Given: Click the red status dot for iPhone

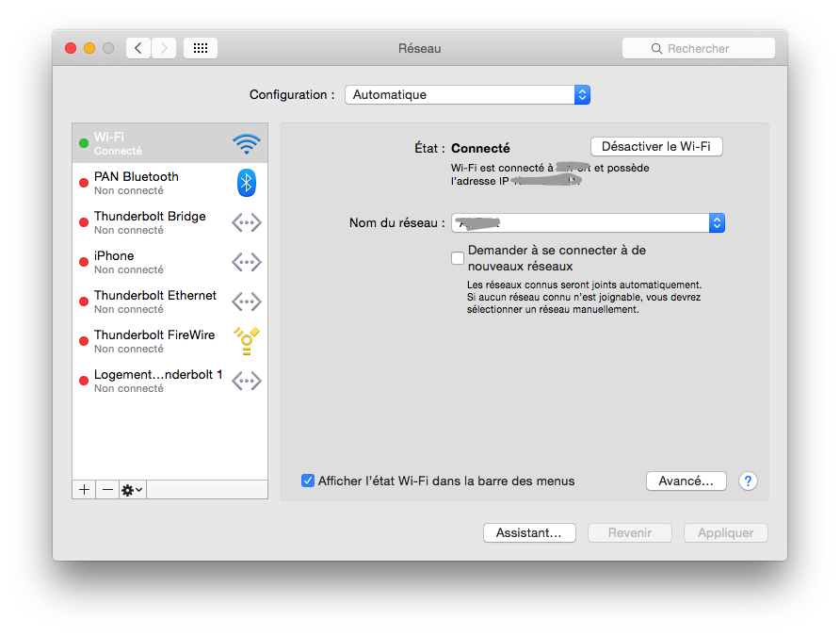Looking at the screenshot, I should [84, 263].
